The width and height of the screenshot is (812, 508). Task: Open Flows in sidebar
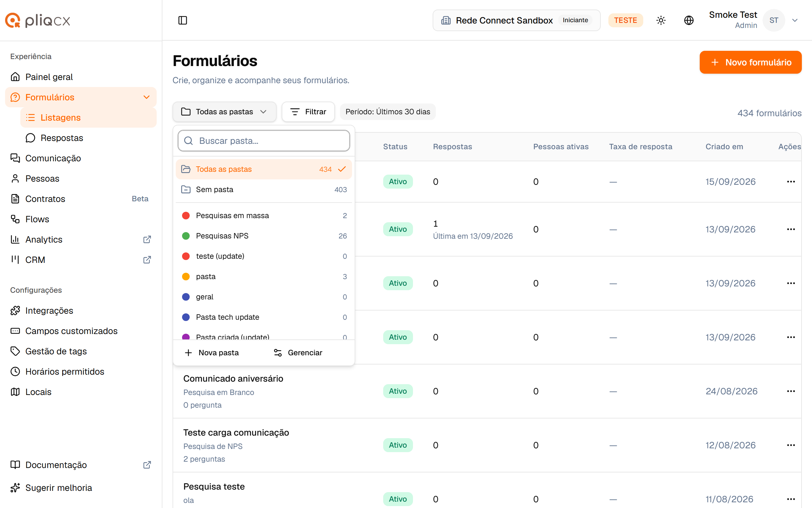click(x=81, y=219)
